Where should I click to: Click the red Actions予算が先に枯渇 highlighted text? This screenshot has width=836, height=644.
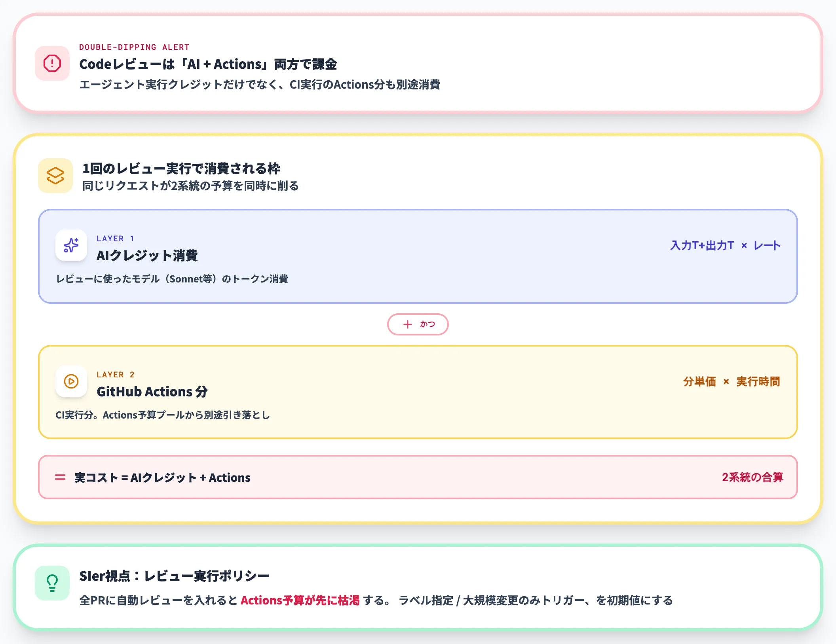[301, 600]
